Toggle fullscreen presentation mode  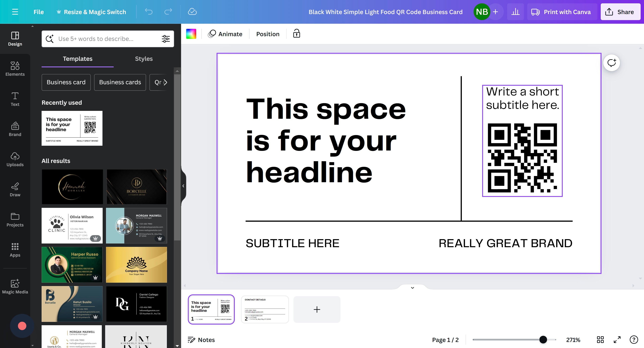point(617,339)
